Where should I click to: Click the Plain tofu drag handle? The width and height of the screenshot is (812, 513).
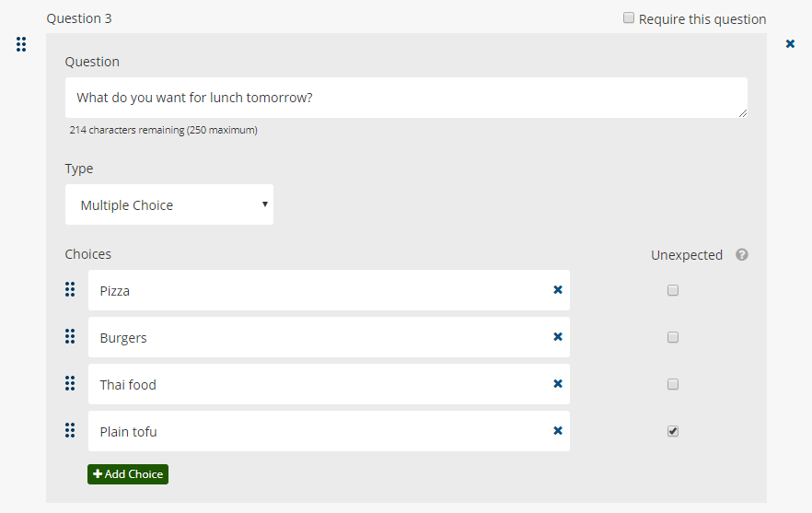coord(70,430)
